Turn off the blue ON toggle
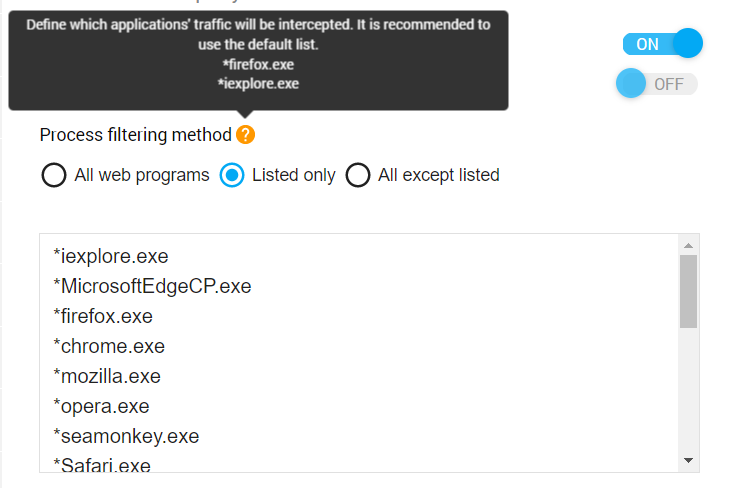 662,44
